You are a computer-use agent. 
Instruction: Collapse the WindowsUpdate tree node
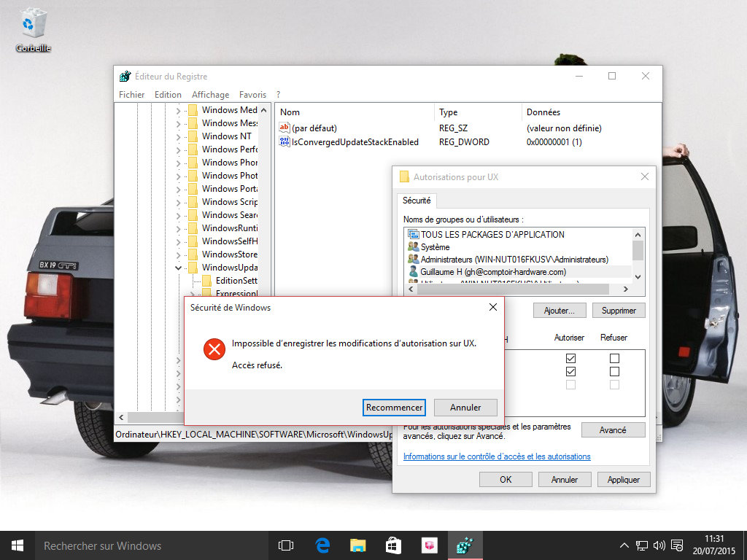point(179,268)
